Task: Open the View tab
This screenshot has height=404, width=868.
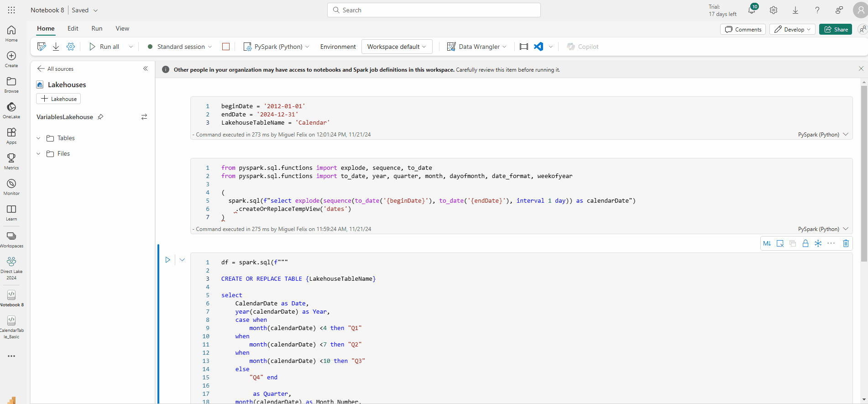Action: click(x=122, y=28)
